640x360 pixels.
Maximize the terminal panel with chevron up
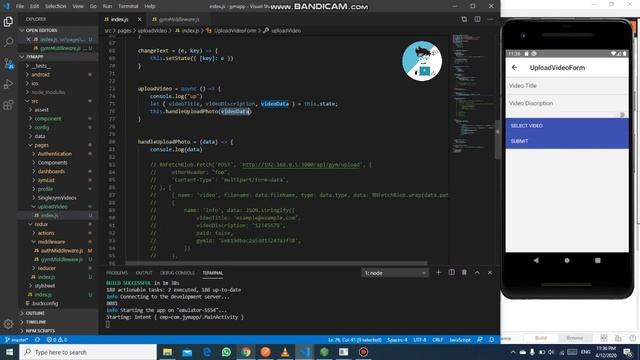(x=477, y=272)
